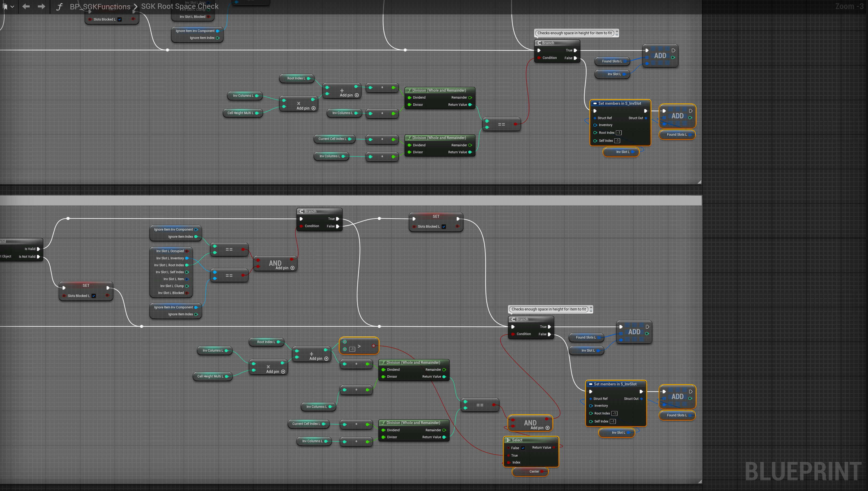Add pin on the unhighlighted AND node
This screenshot has width=868, height=491.
[292, 268]
